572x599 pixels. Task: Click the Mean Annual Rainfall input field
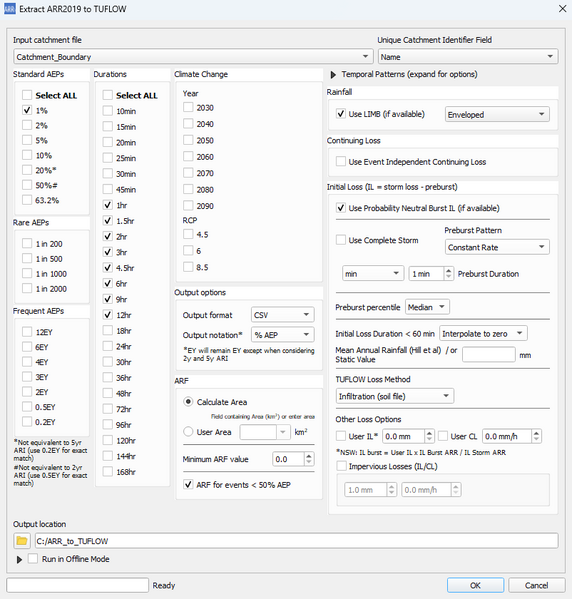[489, 355]
